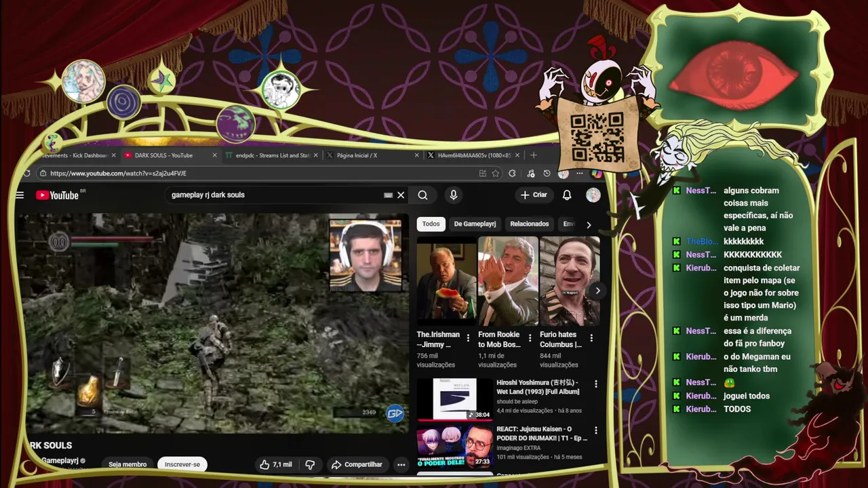The height and width of the screenshot is (488, 868).
Task: Open From Rookie to Mob Boss thumbnail
Action: (508, 281)
